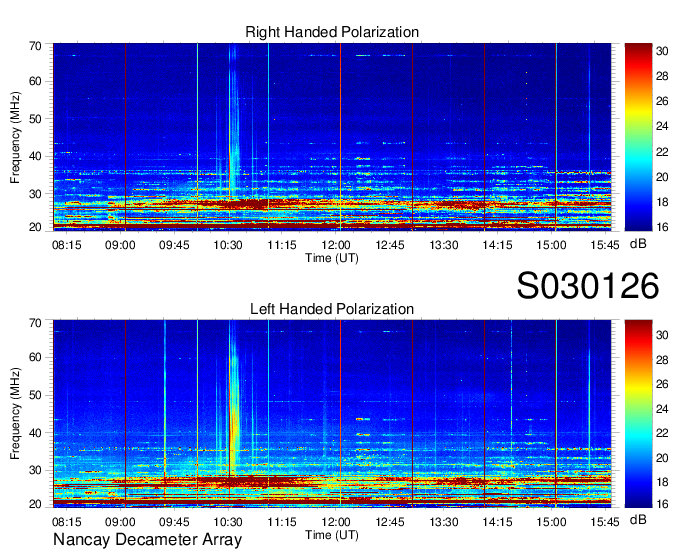Click "Frequency (MHz)" axis label of Left Handed plot
The image size is (680, 552).
click(x=15, y=414)
